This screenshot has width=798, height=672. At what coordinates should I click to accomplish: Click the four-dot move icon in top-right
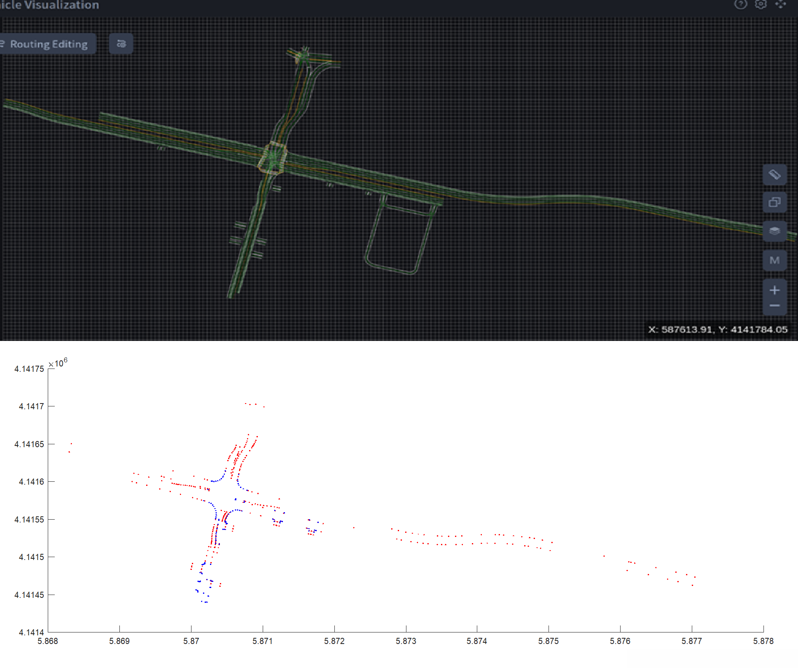tap(780, 5)
